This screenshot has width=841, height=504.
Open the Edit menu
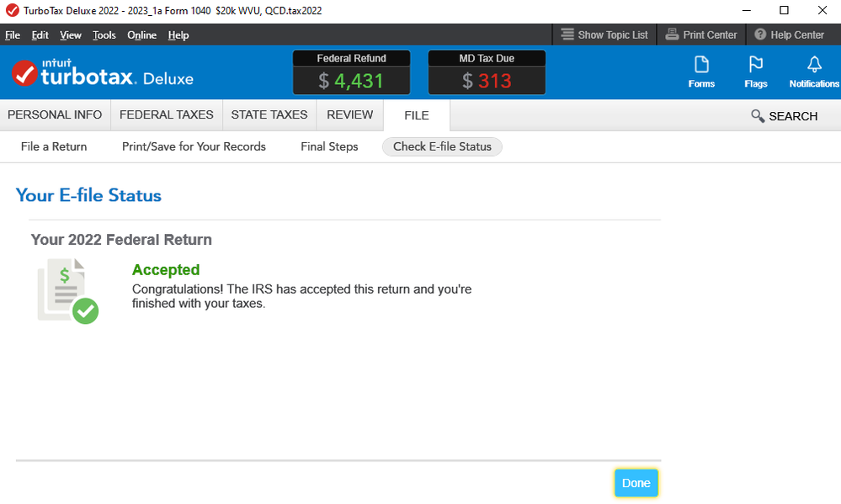coord(40,34)
